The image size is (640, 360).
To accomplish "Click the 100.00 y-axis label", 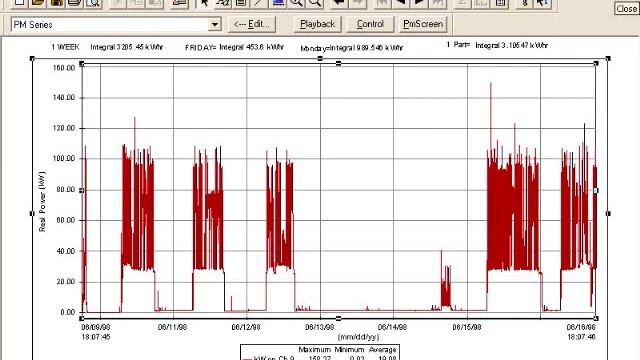I will 64,158.
